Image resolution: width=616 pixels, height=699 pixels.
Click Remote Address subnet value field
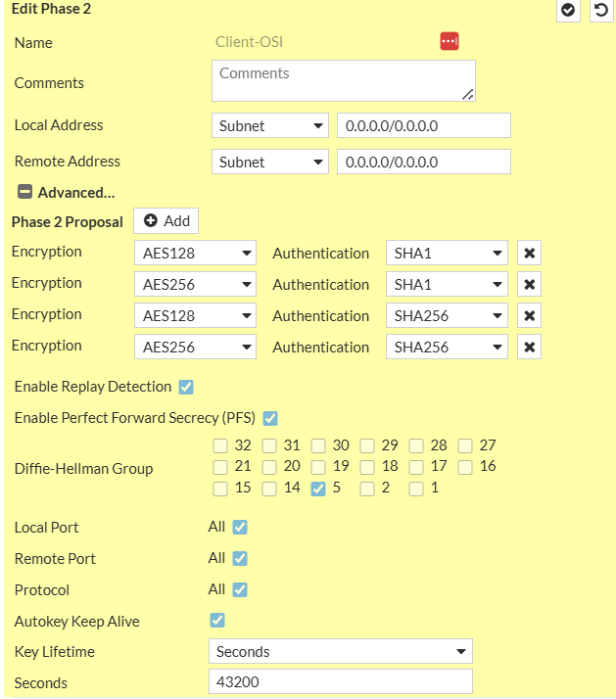coord(424,162)
